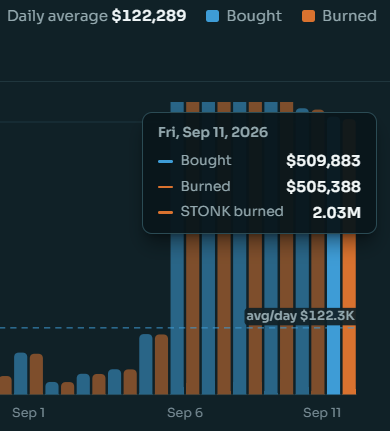Toggle the Bought series in legend
Viewport: 390px width, 431px height.
point(244,16)
